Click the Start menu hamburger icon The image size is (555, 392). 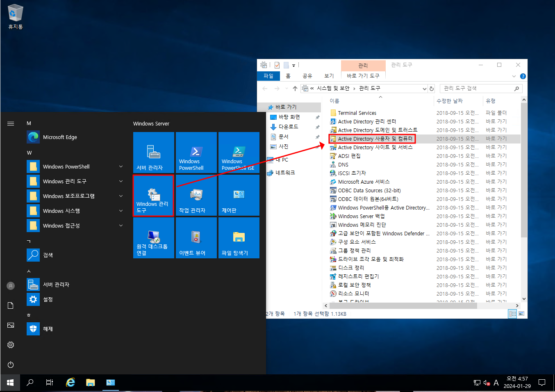11,123
